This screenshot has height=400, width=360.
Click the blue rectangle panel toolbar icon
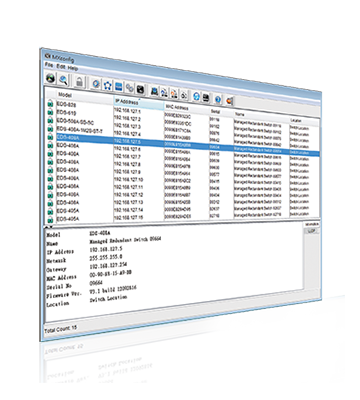(118, 86)
